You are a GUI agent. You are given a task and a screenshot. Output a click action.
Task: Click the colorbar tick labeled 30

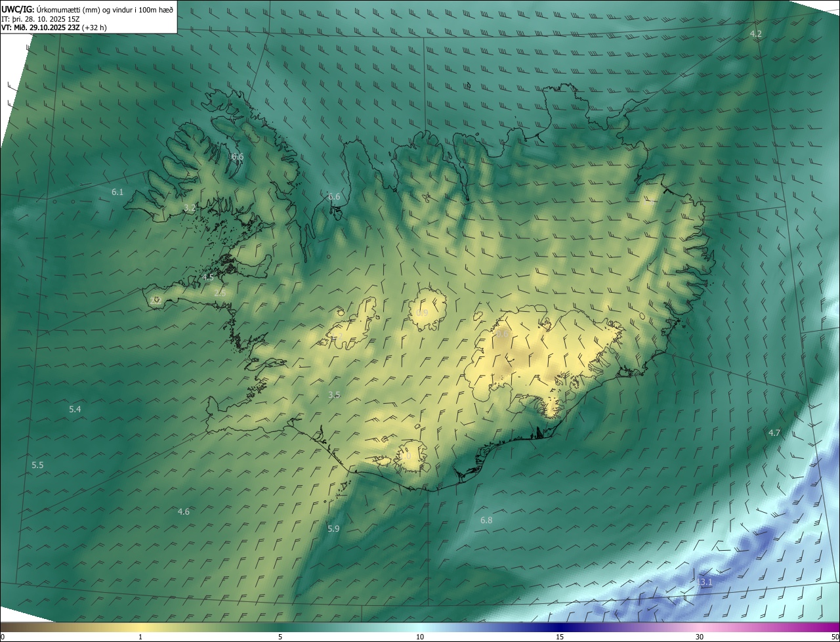tap(700, 637)
